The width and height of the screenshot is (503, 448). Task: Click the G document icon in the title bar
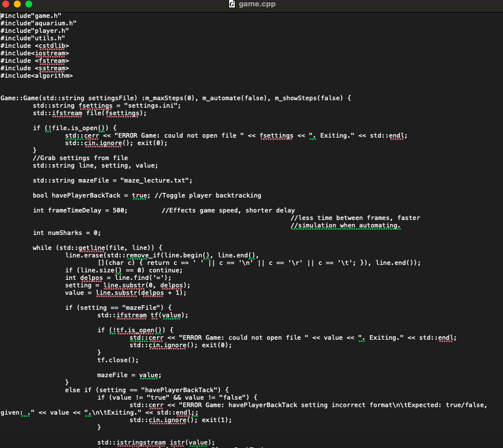tap(232, 5)
